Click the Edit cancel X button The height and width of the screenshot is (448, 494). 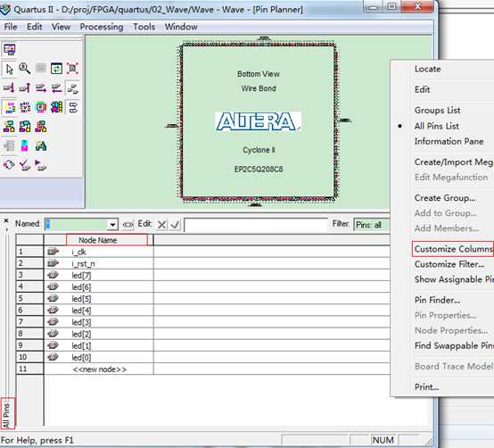(161, 225)
